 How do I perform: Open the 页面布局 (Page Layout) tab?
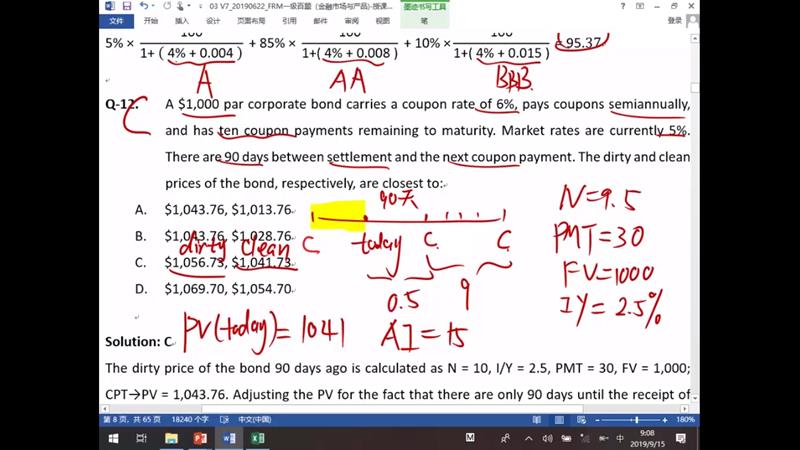251,21
